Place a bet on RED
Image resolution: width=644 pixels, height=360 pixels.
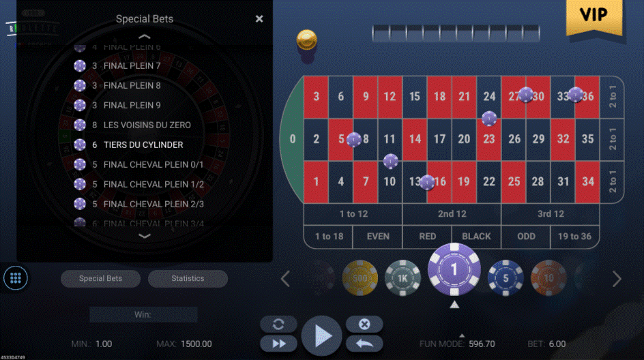(x=427, y=237)
